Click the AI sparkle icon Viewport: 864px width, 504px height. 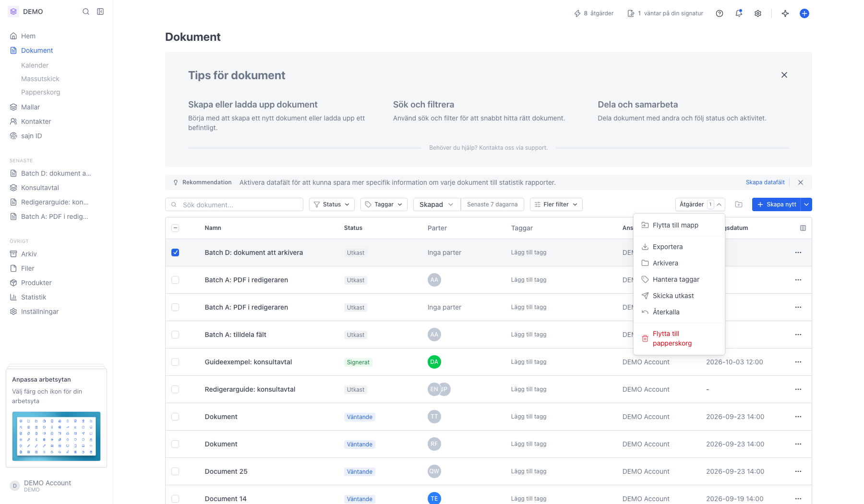click(x=785, y=13)
